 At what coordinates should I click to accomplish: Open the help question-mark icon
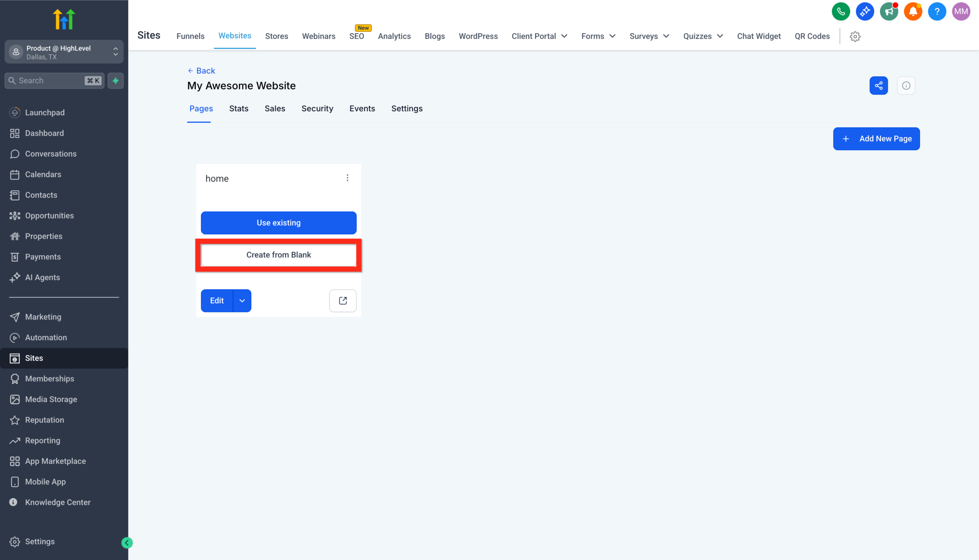coord(937,11)
